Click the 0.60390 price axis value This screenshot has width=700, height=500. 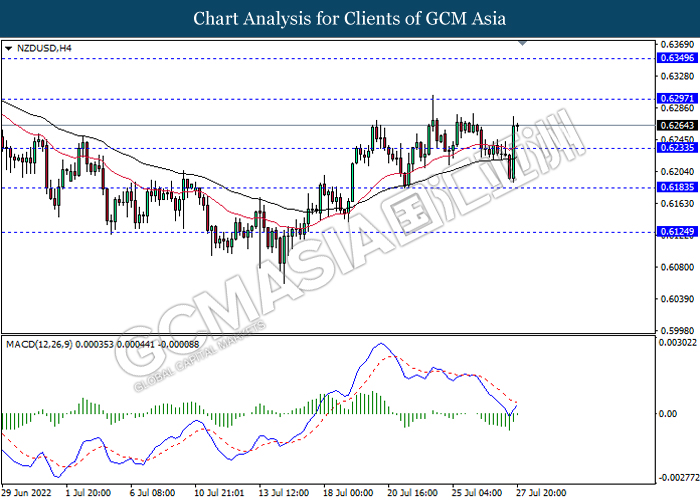tap(677, 299)
